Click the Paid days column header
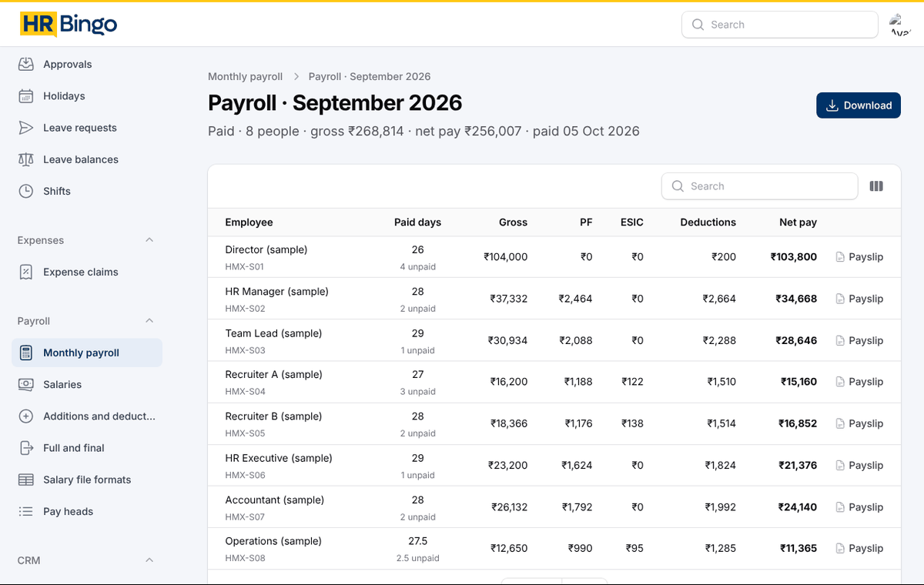 (x=418, y=222)
